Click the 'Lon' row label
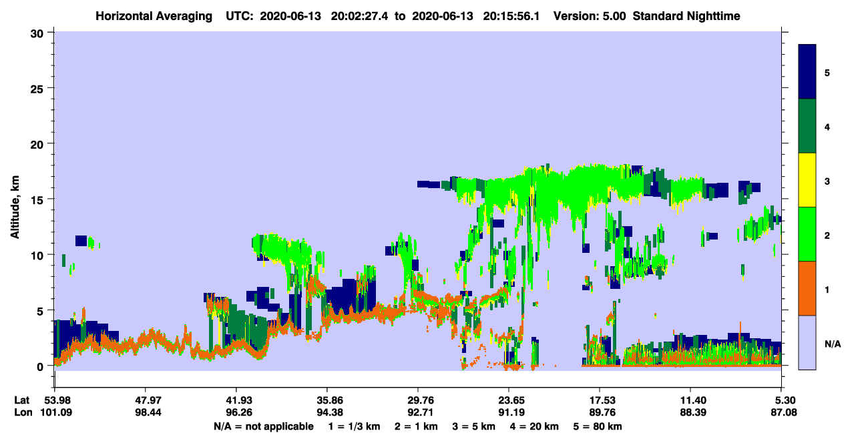The image size is (868, 445). (22, 412)
